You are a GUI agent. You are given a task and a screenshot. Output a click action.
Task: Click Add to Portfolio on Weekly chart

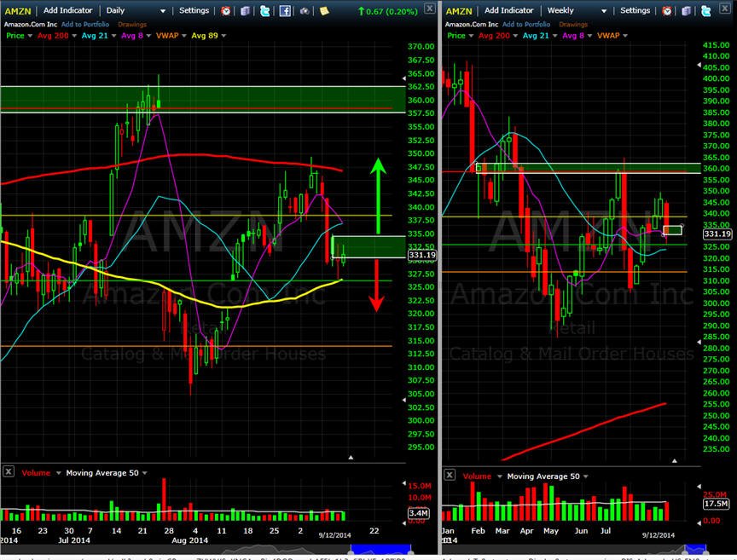coord(526,25)
